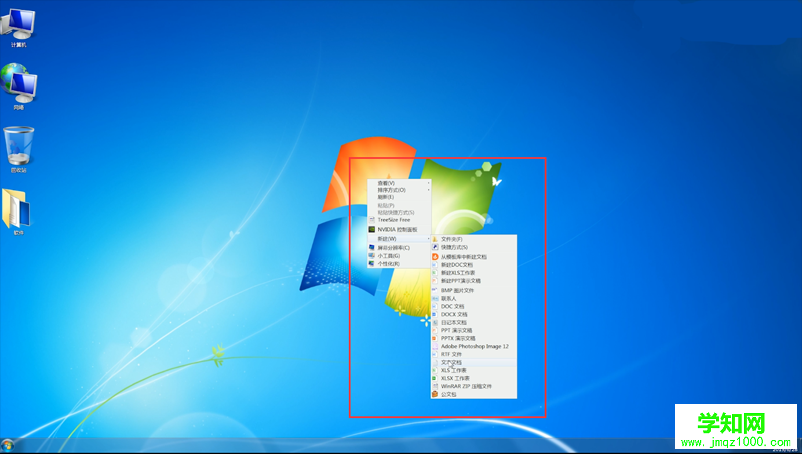
Task: Click the 屏幕分辨率 monitor icon
Action: click(x=372, y=247)
